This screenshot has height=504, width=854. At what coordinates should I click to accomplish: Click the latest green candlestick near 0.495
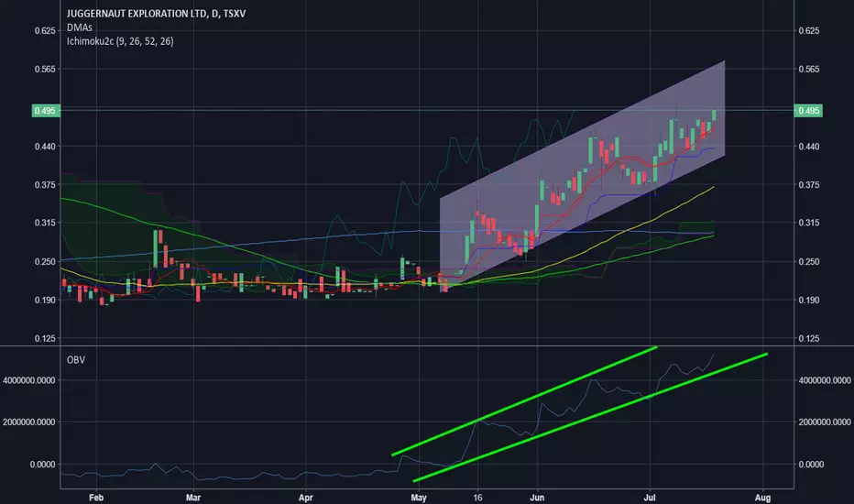(x=714, y=115)
